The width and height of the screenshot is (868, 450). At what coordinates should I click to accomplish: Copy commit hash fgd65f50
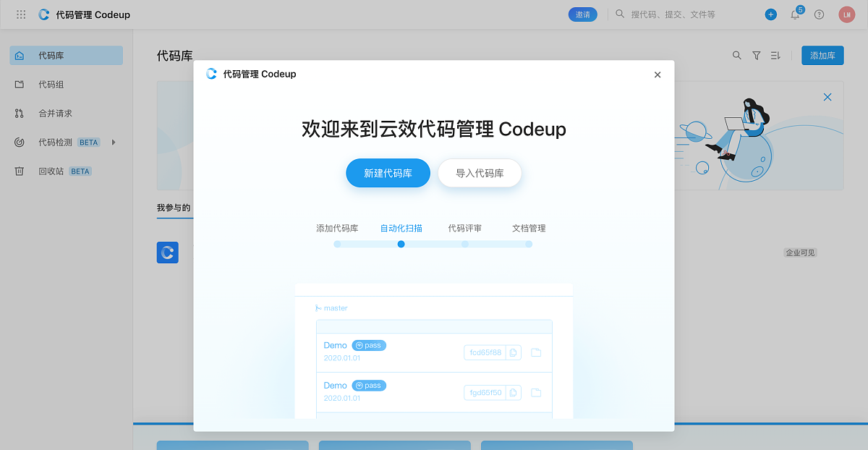[513, 393]
